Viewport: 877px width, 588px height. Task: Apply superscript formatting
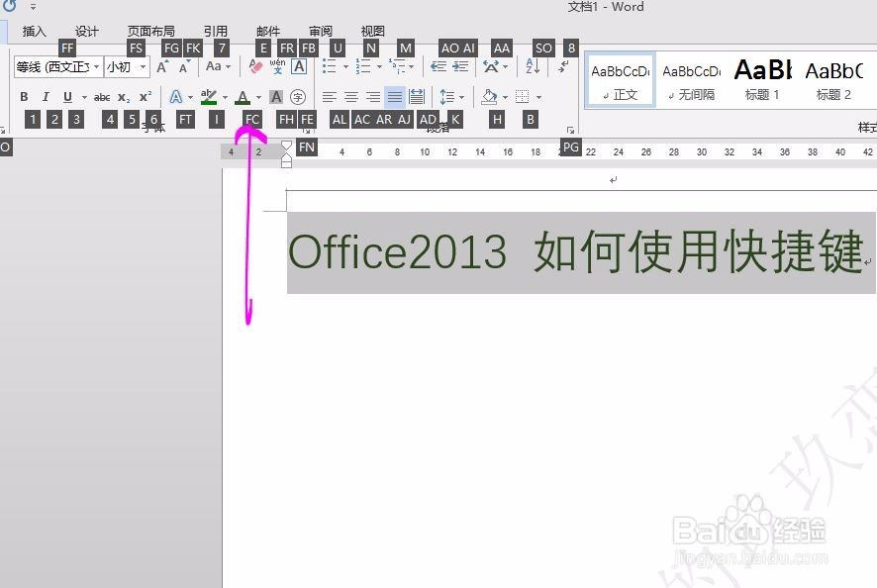tap(146, 97)
